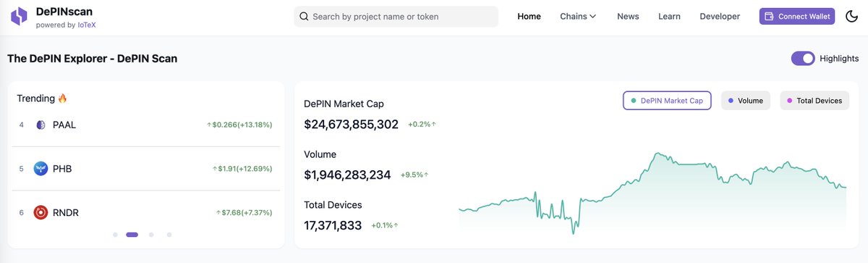
Task: Click the RNDR token icon
Action: [x=41, y=212]
